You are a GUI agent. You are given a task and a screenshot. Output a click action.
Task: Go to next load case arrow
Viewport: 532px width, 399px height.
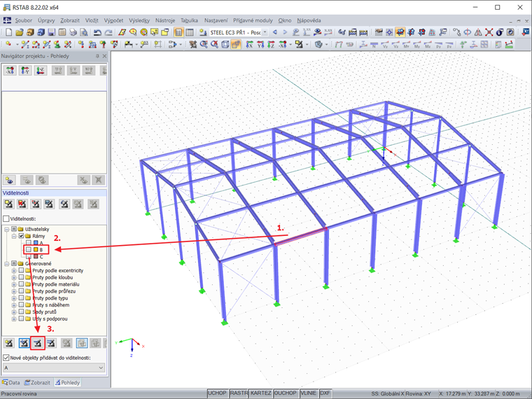pos(286,32)
